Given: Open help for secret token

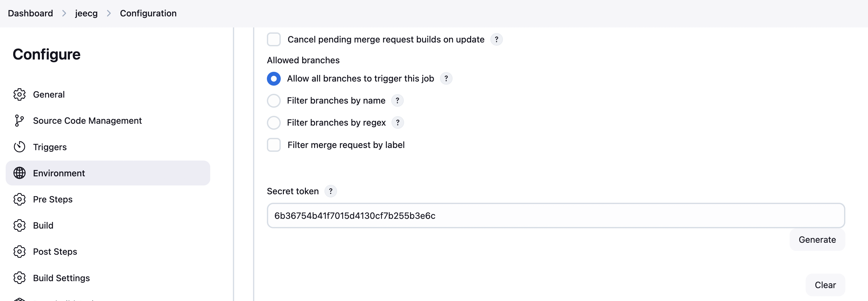Looking at the screenshot, I should click(330, 191).
